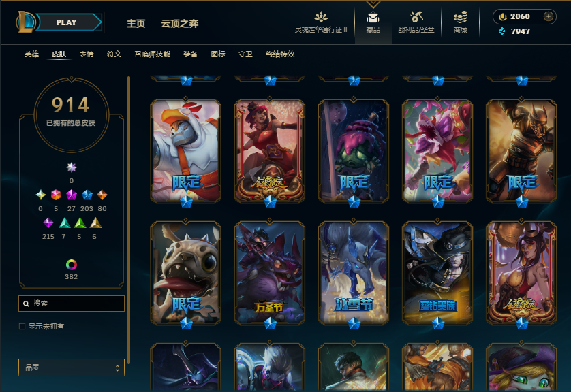Image resolution: width=571 pixels, height=392 pixels.
Task: Click the skin list vertical scrollbar
Action: click(129, 220)
